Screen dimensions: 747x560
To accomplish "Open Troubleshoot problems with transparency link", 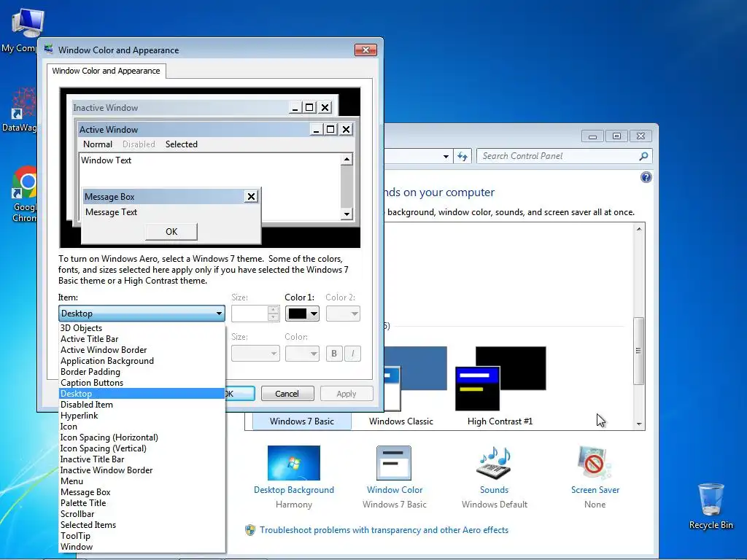I will [x=384, y=530].
